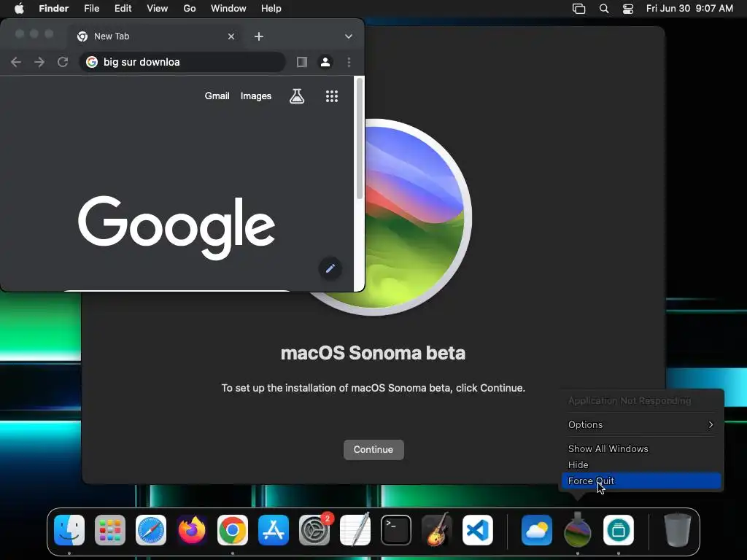The height and width of the screenshot is (560, 747).
Task: Click the date and time in menu bar
Action: (x=689, y=9)
